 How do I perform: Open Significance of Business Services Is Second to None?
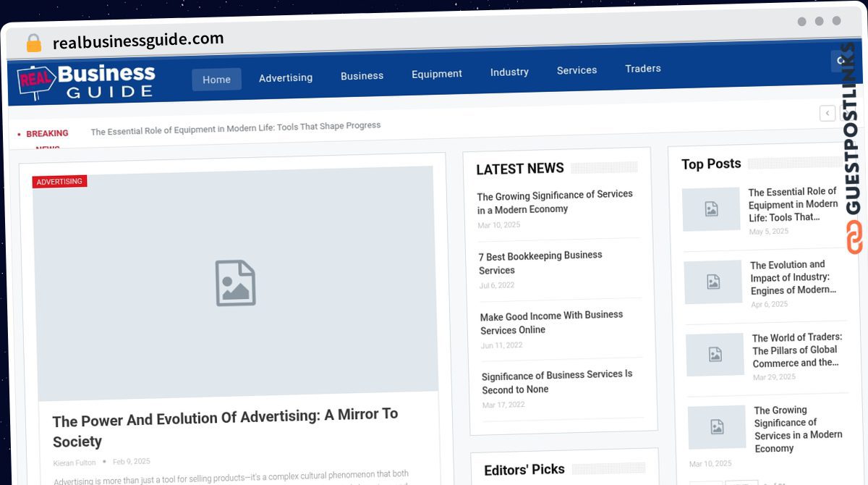click(x=556, y=381)
